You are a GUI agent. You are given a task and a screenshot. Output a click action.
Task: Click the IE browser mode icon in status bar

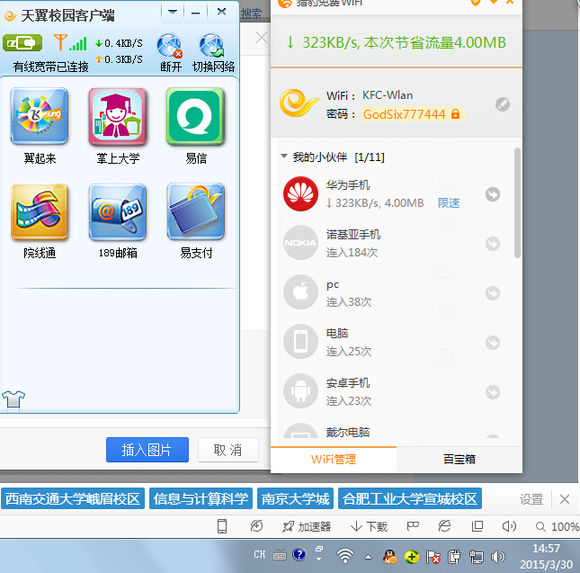coord(445,526)
